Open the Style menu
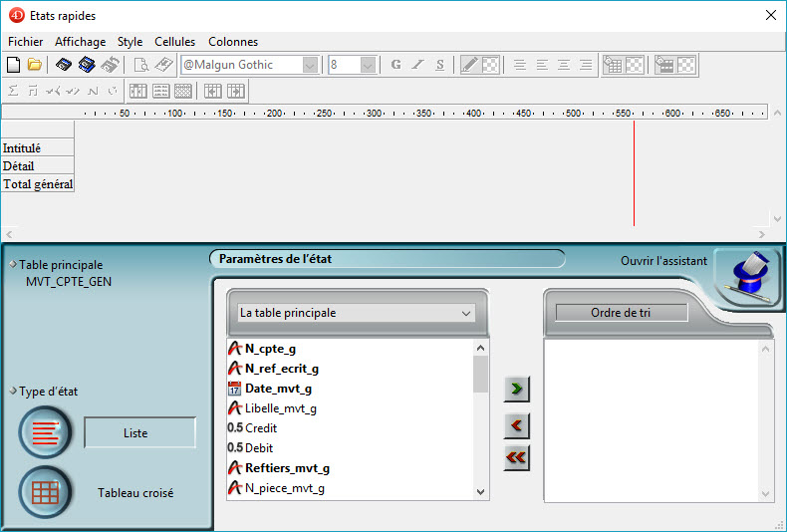This screenshot has width=787, height=532. click(x=130, y=42)
